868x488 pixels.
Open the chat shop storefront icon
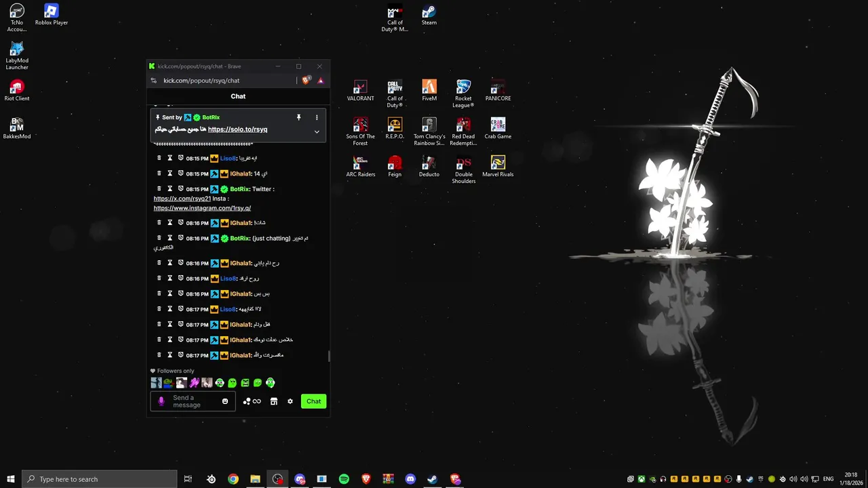[x=274, y=401]
